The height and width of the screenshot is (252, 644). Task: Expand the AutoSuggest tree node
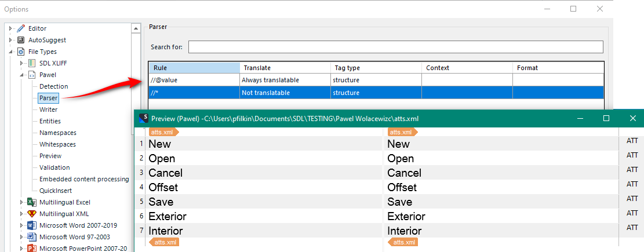[10, 40]
